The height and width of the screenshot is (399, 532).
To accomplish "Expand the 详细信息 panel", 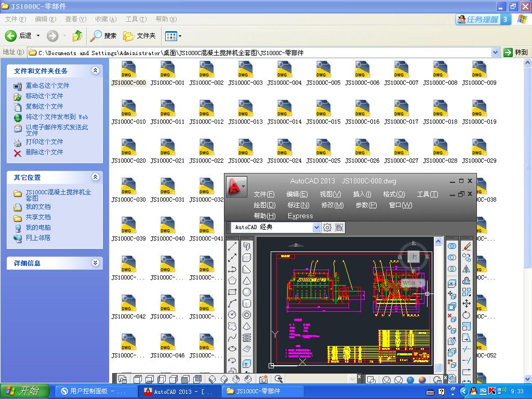I will tap(96, 262).
